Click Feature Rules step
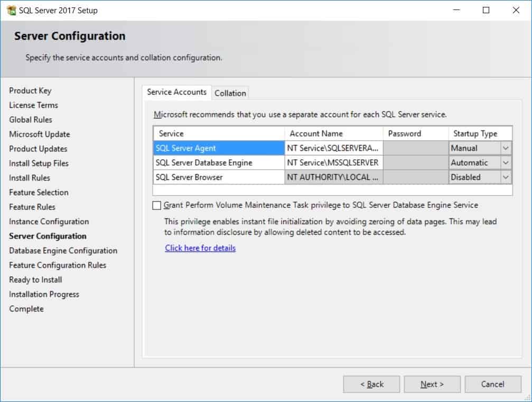Screen dimensions: 532x402 pyautogui.click(x=32, y=207)
